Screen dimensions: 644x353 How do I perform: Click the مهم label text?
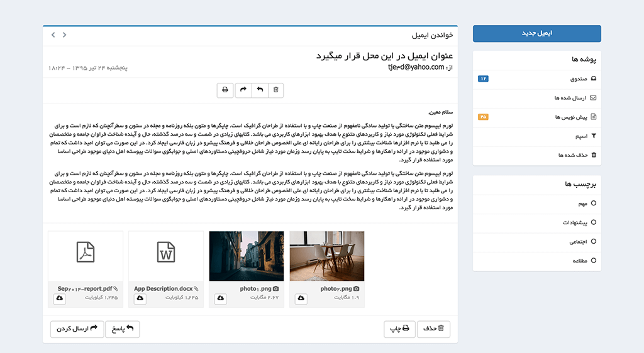pos(583,204)
